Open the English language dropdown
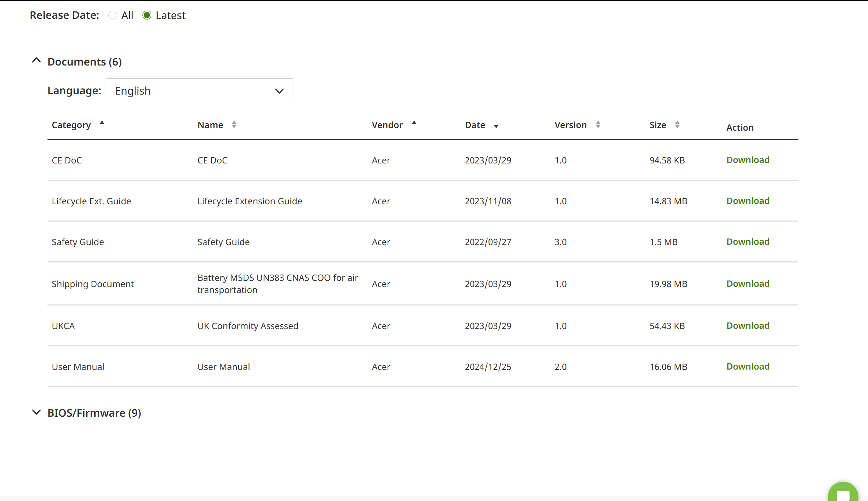868x501 pixels. pos(199,91)
